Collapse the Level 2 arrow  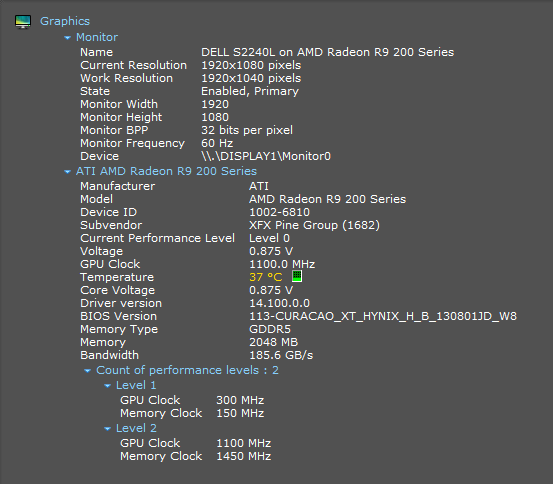(x=108, y=429)
